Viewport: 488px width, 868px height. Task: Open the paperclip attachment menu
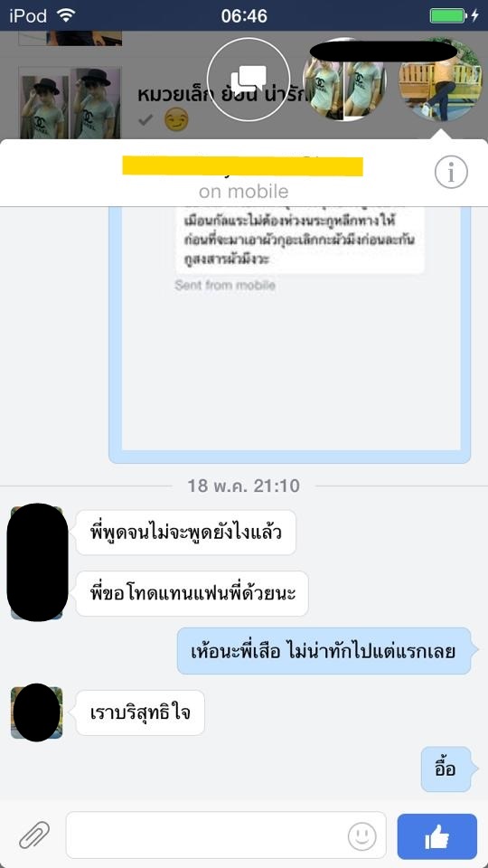pos(34,835)
